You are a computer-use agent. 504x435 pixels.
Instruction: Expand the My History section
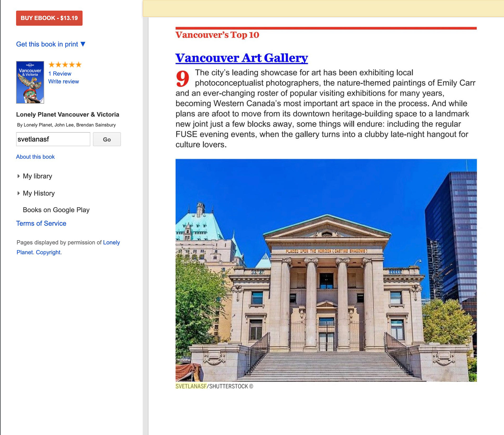pos(39,193)
